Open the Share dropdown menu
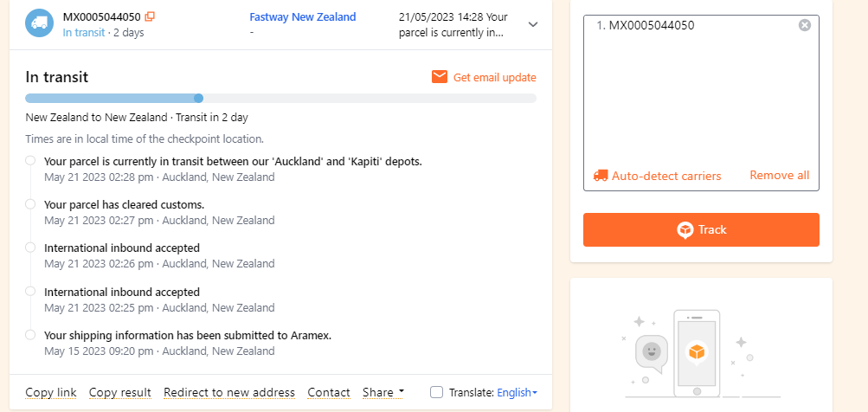The width and height of the screenshot is (868, 412). point(383,392)
